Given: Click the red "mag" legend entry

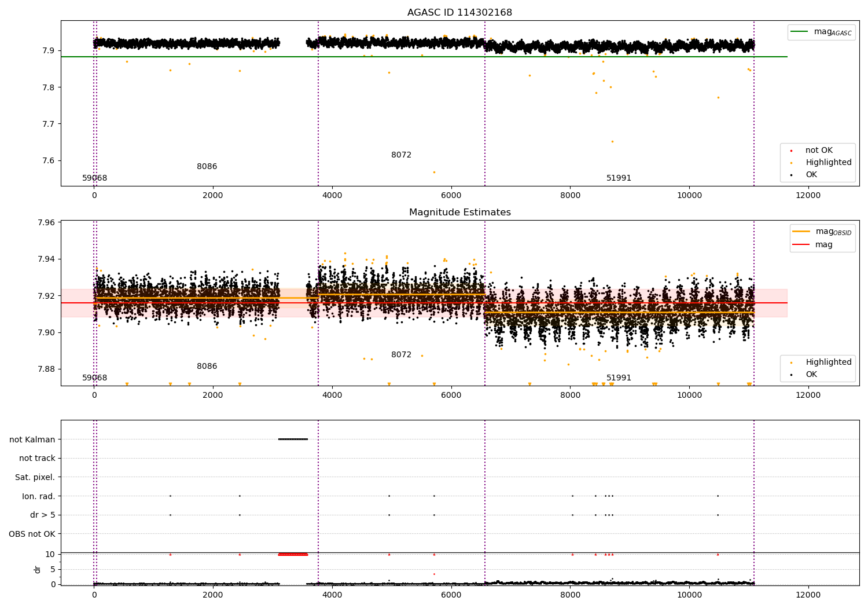Looking at the screenshot, I should [x=813, y=244].
